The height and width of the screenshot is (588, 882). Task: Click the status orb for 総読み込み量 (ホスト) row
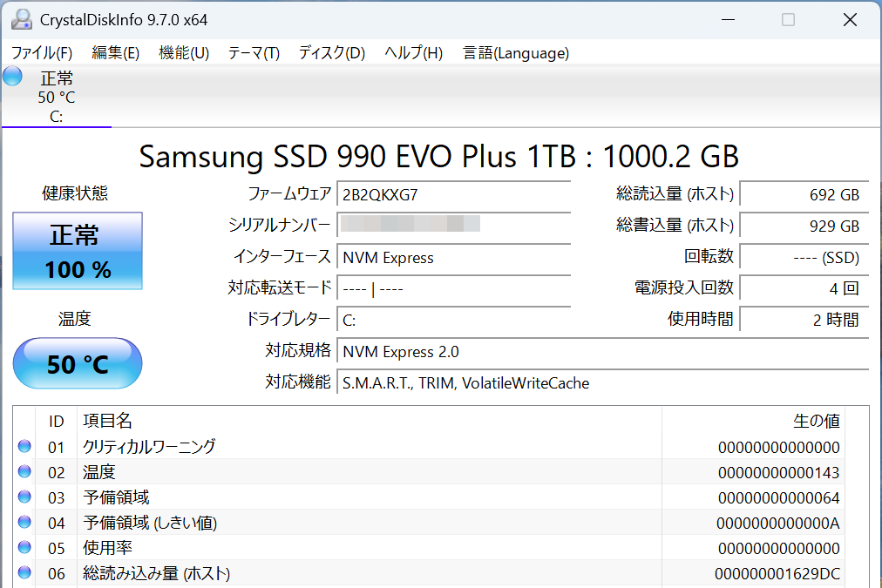point(24,573)
